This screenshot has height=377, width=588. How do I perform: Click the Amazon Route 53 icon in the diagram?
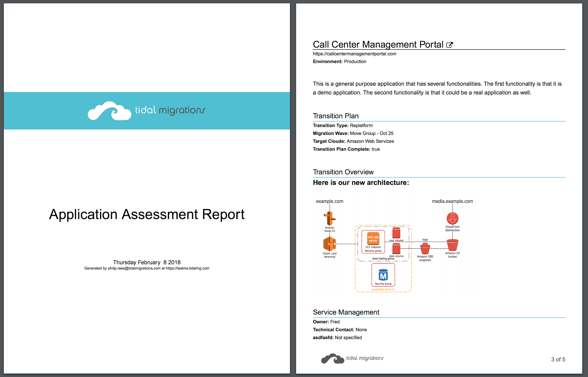(330, 218)
